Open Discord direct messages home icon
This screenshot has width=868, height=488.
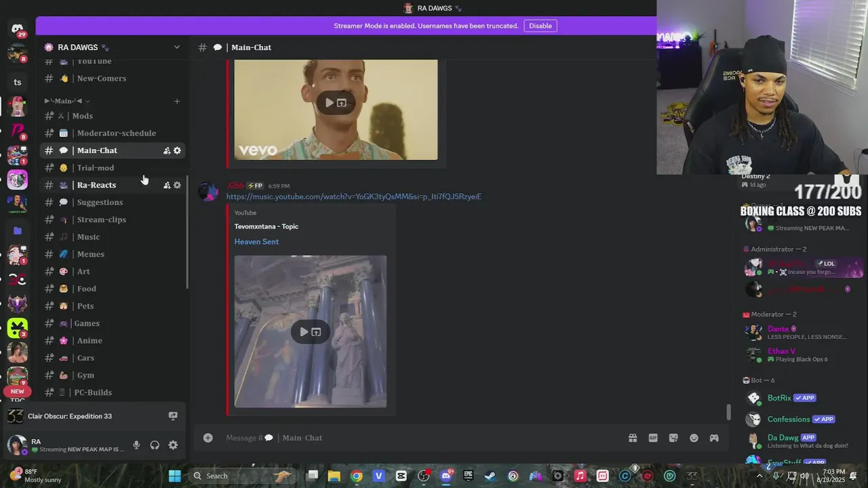(18, 29)
